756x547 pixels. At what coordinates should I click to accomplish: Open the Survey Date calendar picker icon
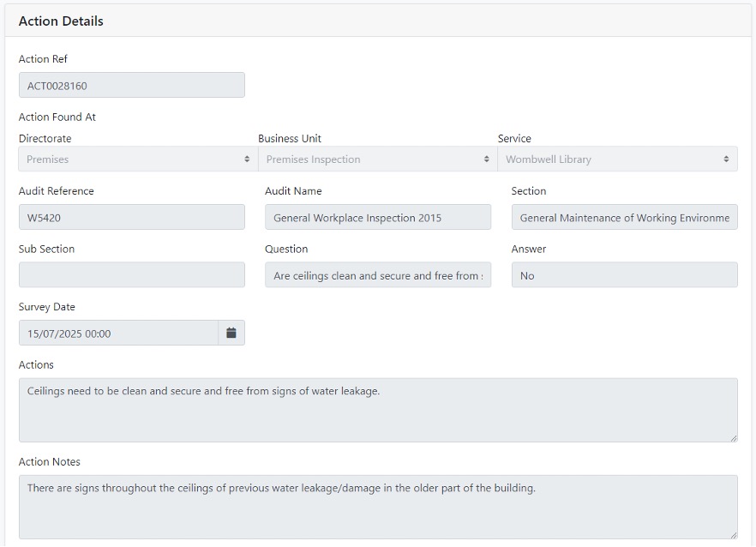231,334
